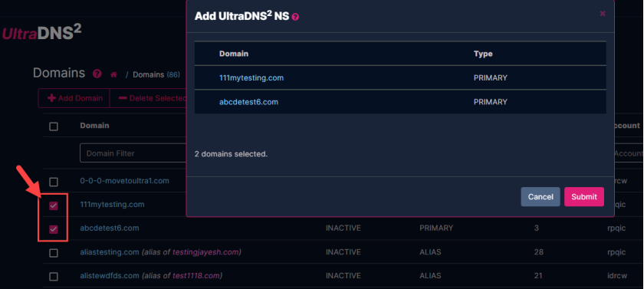This screenshot has height=289, width=644.
Task: Check the 0-0-0-movetoultra1.com checkbox
Action: (x=54, y=182)
